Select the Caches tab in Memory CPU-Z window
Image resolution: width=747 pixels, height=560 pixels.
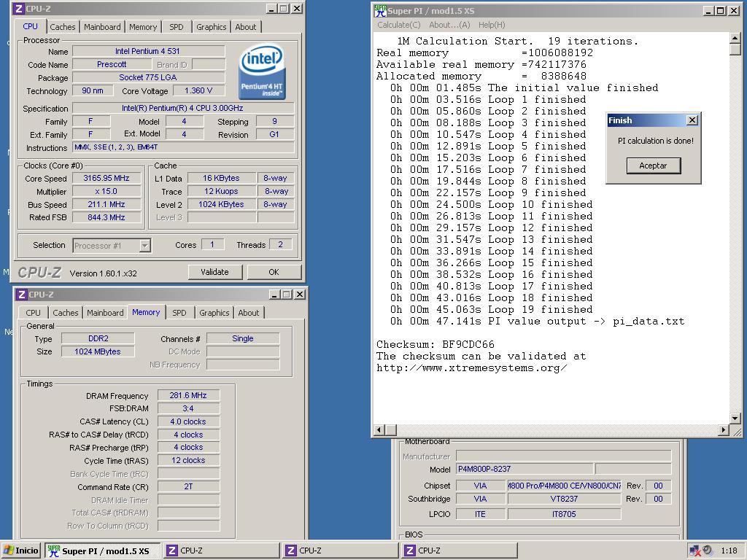coord(65,313)
